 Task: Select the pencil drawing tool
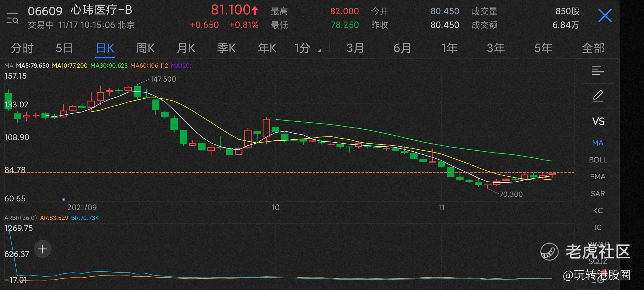click(x=598, y=96)
